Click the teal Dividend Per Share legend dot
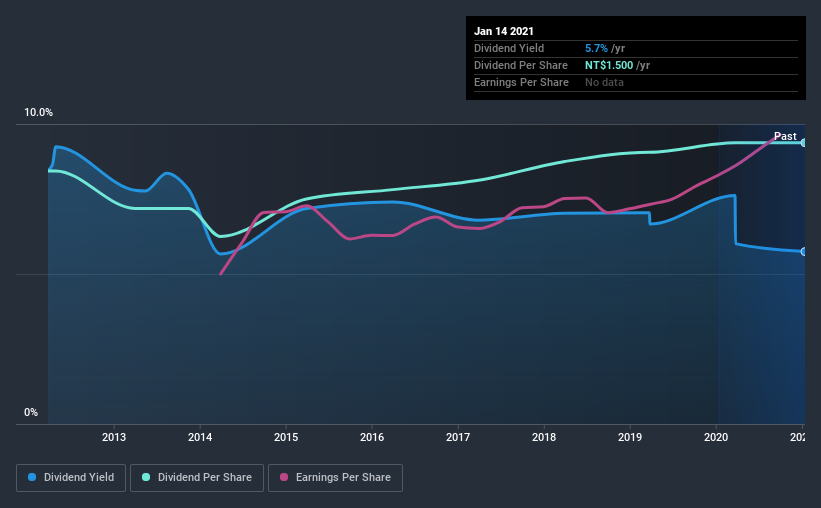Image resolution: width=821 pixels, height=508 pixels. [146, 477]
